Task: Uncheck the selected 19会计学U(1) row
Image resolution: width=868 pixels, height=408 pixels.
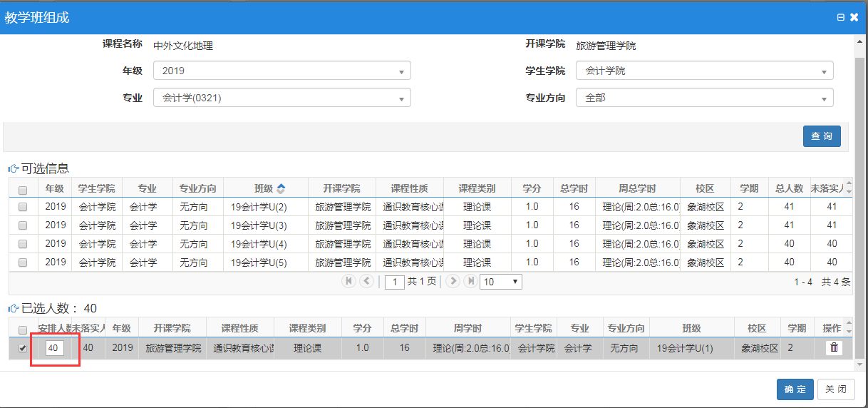Action: coord(23,349)
